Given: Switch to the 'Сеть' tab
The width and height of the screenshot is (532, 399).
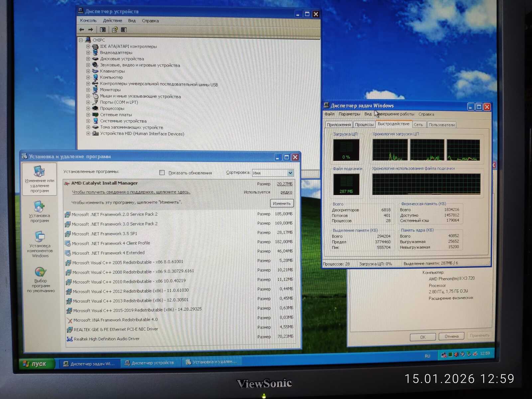Looking at the screenshot, I should click(x=418, y=125).
